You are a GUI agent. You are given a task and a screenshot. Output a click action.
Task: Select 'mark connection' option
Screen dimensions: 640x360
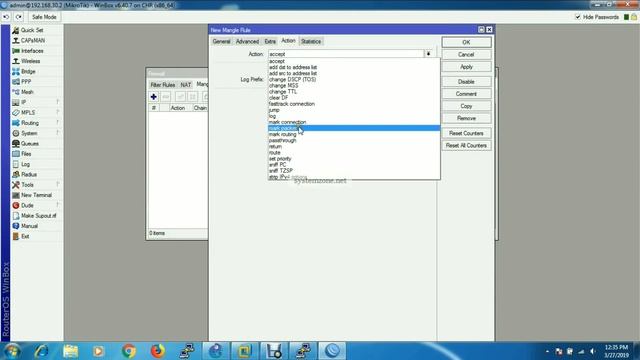click(354, 122)
